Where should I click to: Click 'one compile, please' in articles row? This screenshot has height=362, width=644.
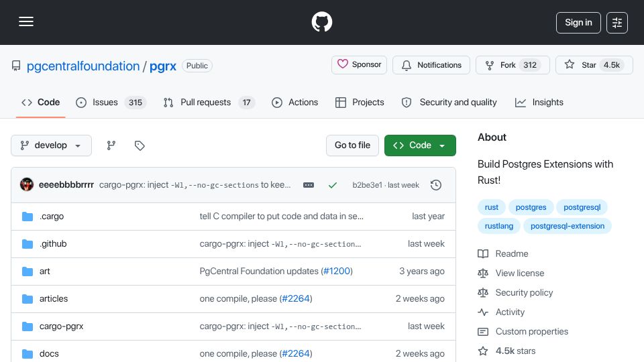[x=238, y=299]
